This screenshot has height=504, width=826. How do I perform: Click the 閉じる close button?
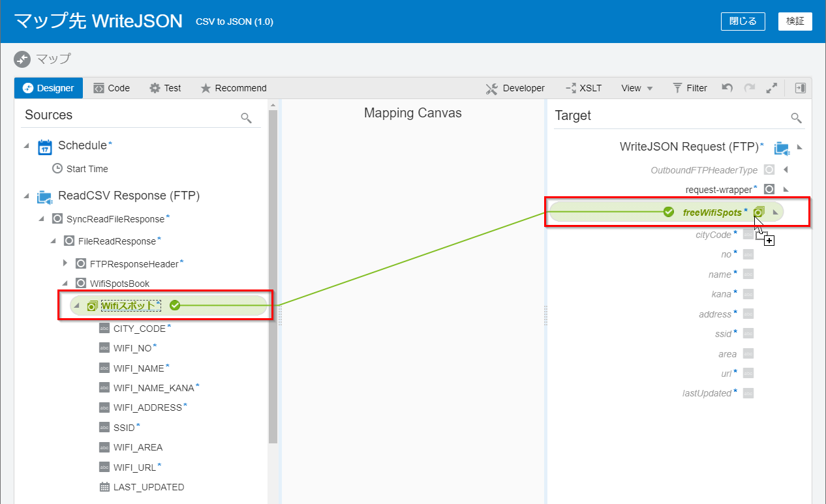(x=742, y=21)
